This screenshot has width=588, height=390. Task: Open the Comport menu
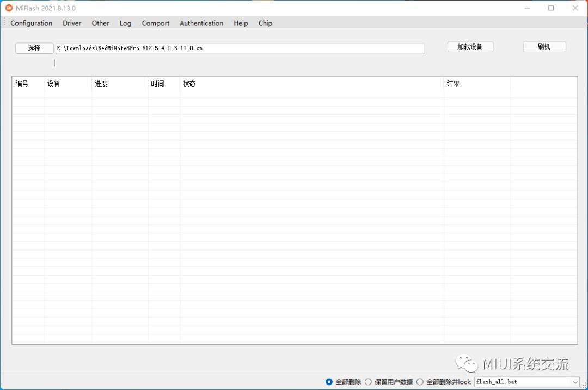click(156, 23)
